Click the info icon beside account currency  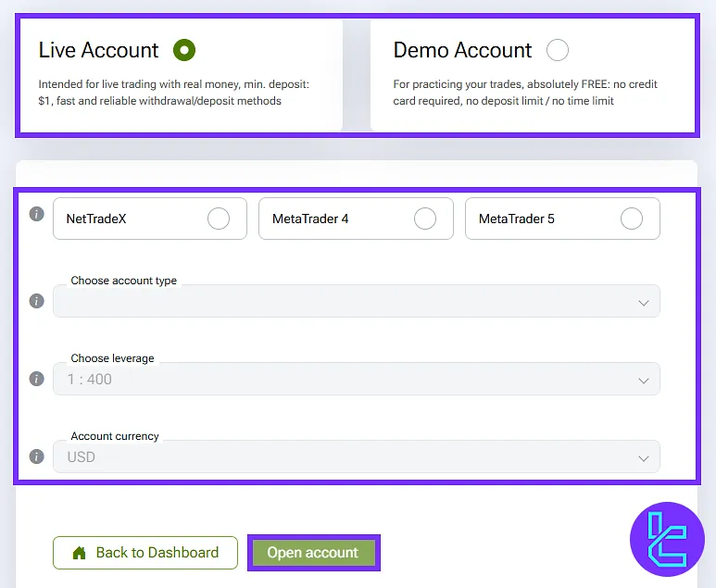(x=36, y=457)
